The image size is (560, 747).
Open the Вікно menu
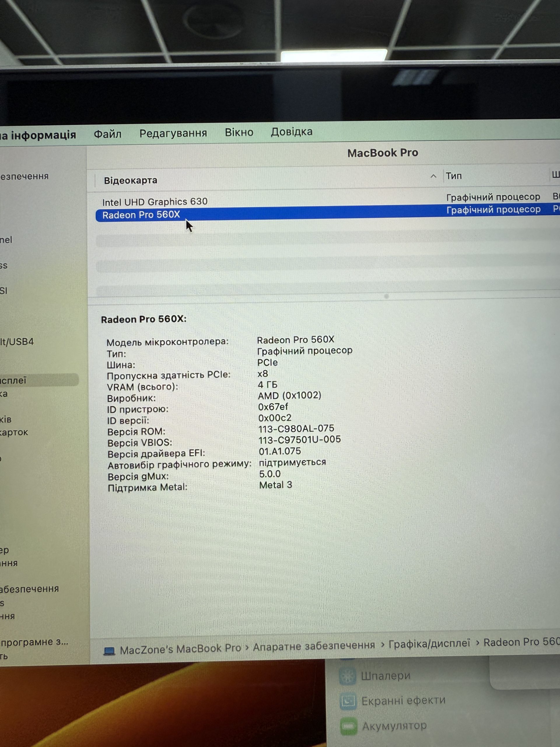pos(239,132)
